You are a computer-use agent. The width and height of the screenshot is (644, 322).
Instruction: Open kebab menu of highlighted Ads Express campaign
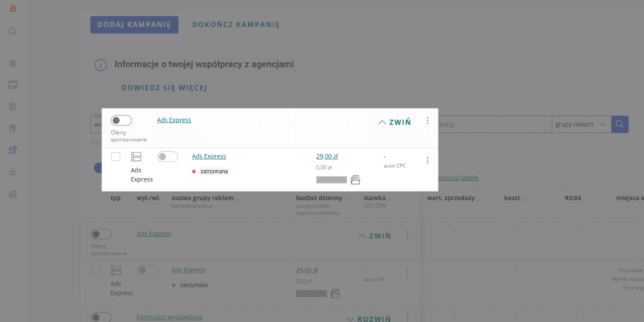[x=428, y=121]
